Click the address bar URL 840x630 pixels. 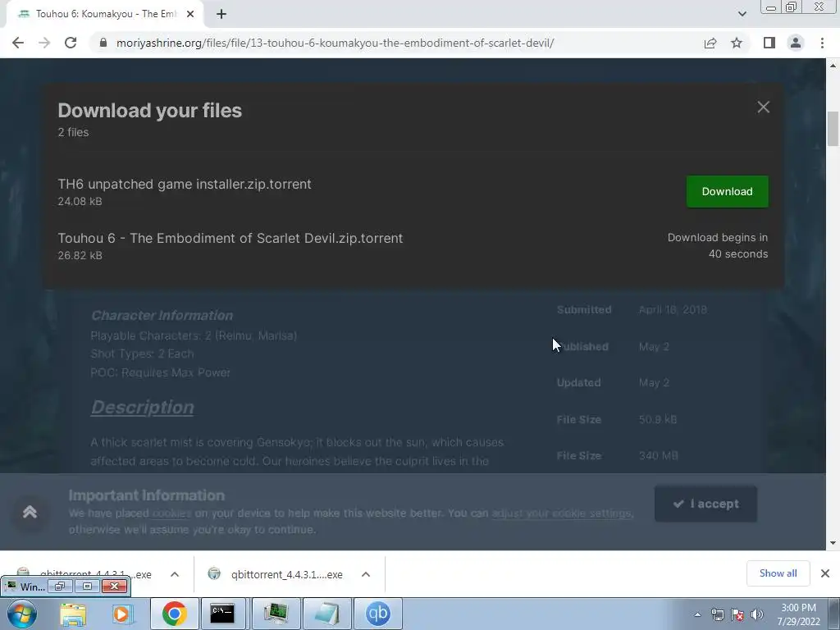[335, 43]
